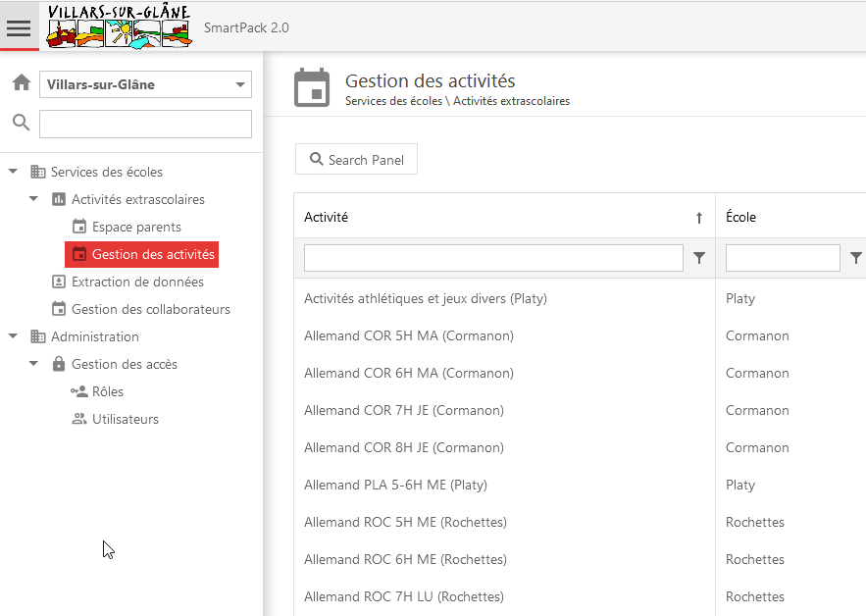Collapse the Activités extrascolaires node
866x616 pixels.
(x=34, y=199)
